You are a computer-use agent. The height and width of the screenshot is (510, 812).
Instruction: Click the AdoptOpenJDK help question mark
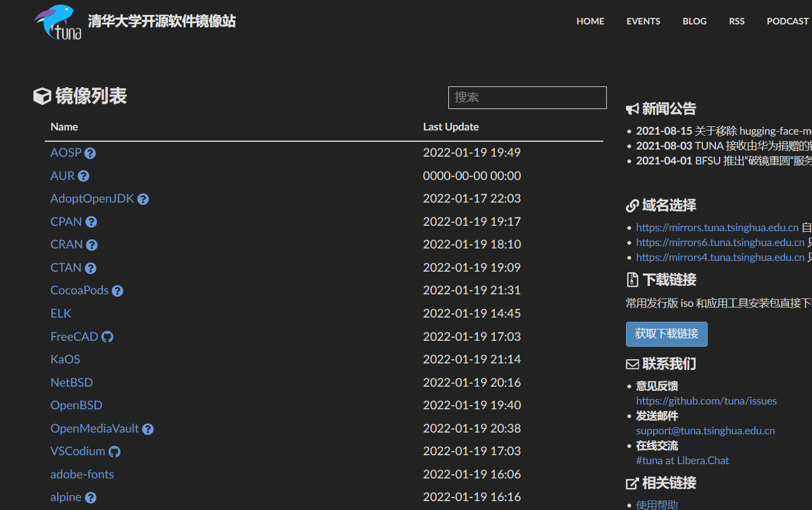(x=143, y=199)
